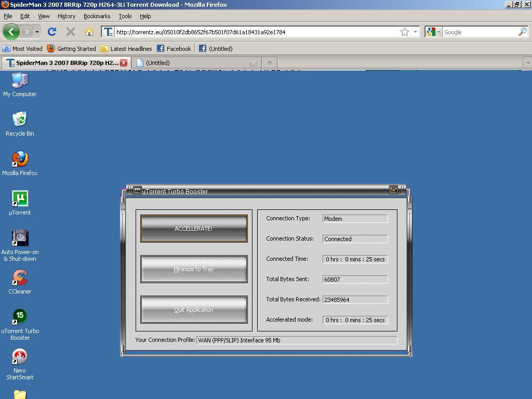Viewport: 532px width, 399px height.
Task: Open the Bookmarks menu
Action: click(x=97, y=16)
